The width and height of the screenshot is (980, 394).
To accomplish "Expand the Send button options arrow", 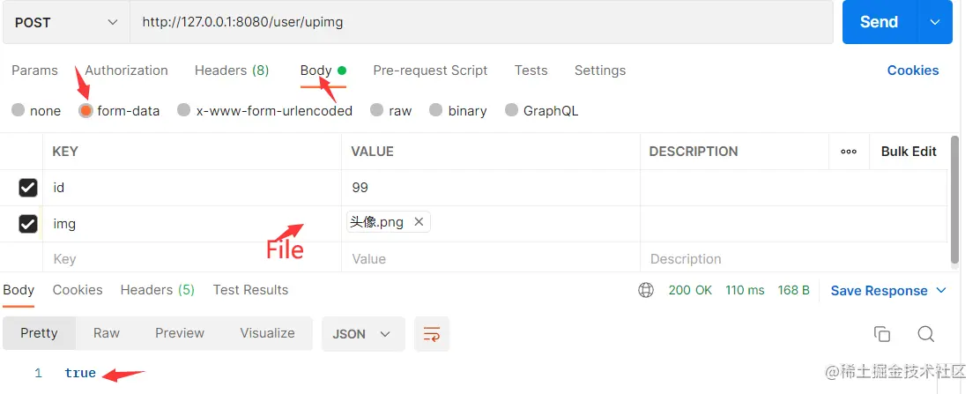I will [935, 22].
